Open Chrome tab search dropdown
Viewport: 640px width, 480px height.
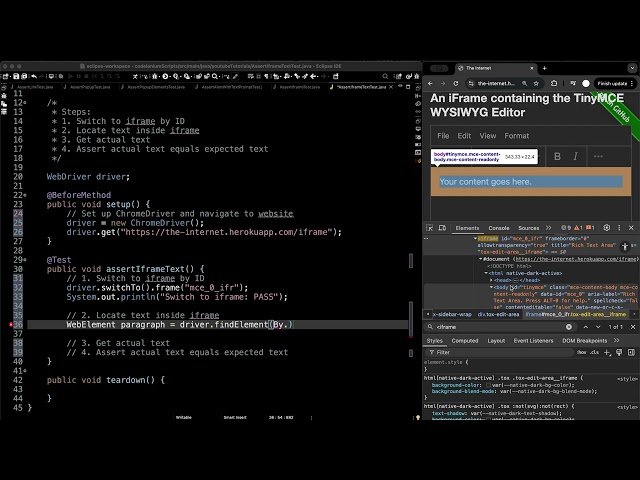[632, 68]
